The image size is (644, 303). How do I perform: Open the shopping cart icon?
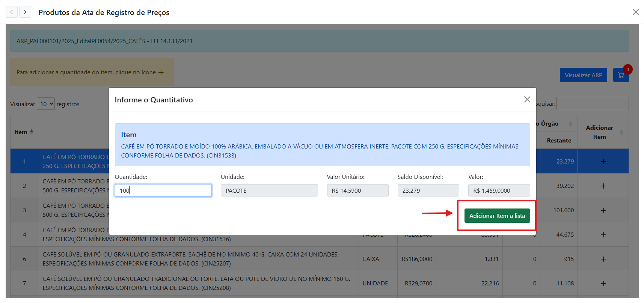621,75
